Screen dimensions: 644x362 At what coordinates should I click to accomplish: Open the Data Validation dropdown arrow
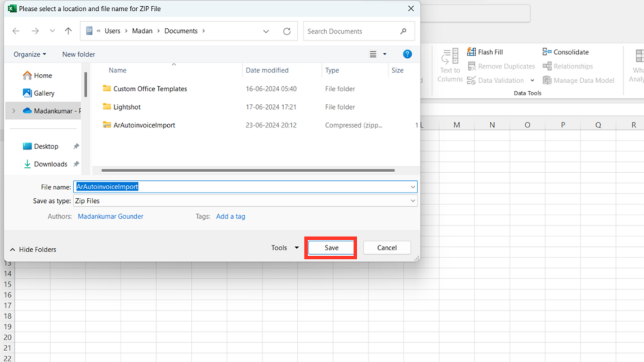pos(532,80)
